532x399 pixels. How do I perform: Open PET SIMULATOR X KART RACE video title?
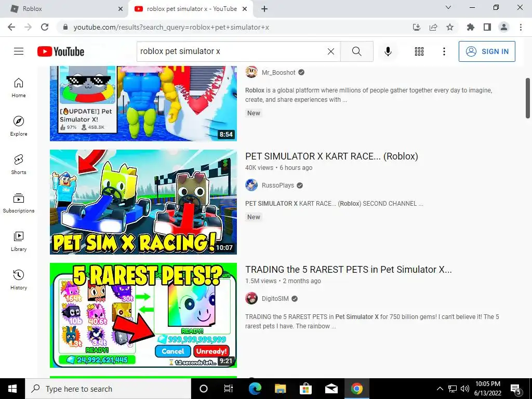tap(331, 156)
